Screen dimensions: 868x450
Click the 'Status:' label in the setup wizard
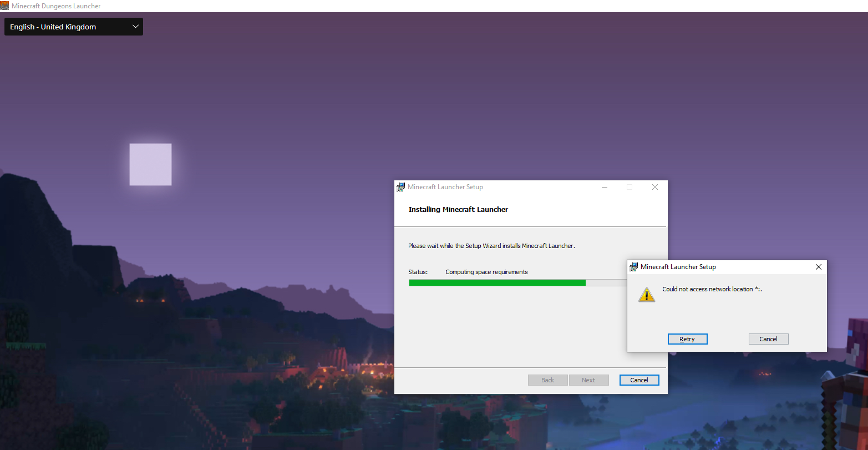point(418,272)
